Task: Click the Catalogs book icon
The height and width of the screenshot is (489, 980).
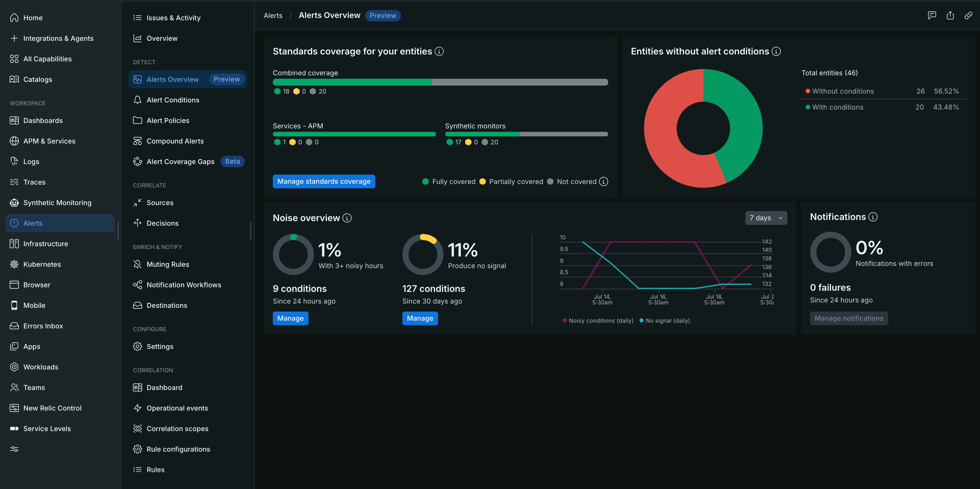Action: 14,79
